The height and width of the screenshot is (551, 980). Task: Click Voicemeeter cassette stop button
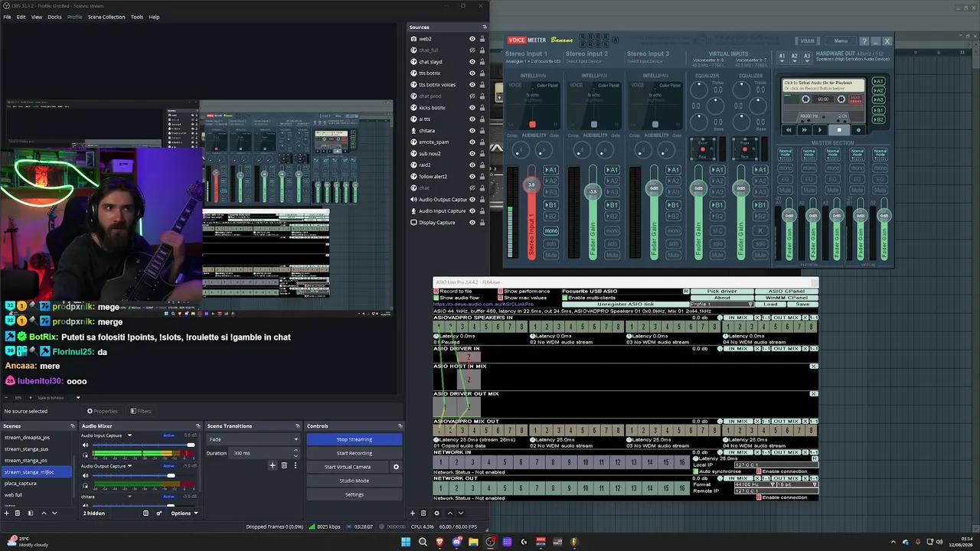(x=839, y=130)
